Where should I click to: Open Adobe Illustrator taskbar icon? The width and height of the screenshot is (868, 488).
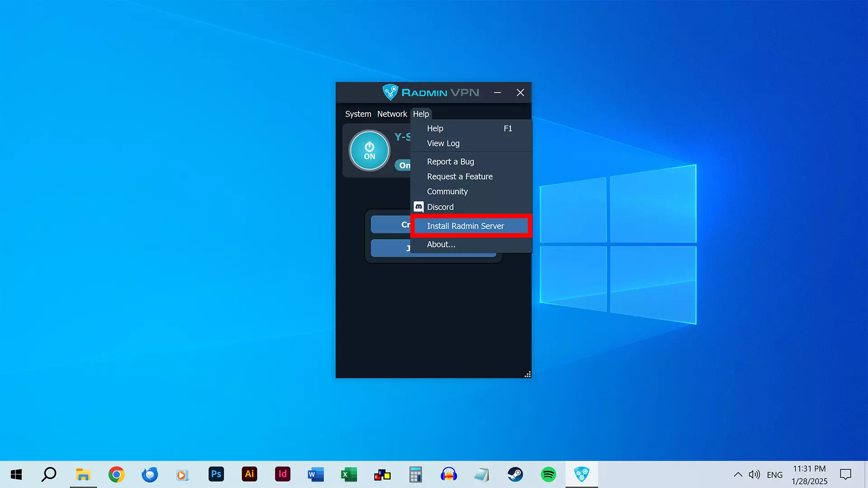pos(249,474)
